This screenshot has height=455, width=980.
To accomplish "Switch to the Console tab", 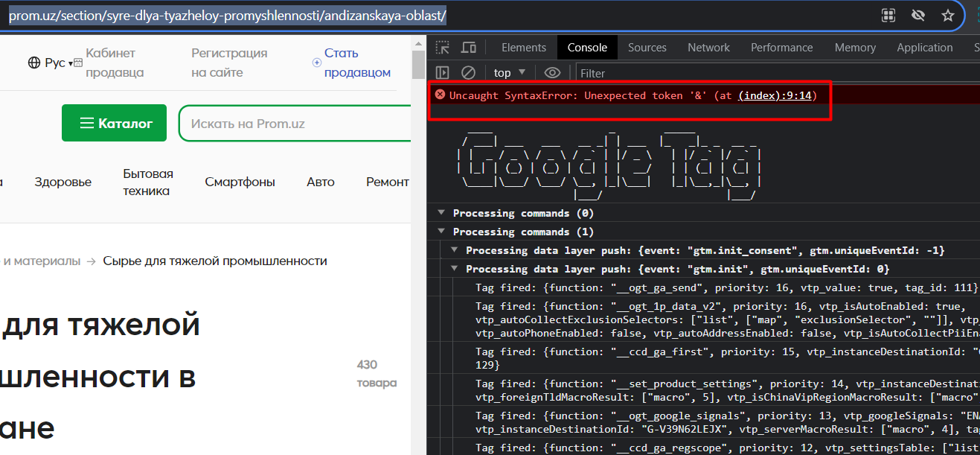I will (587, 48).
